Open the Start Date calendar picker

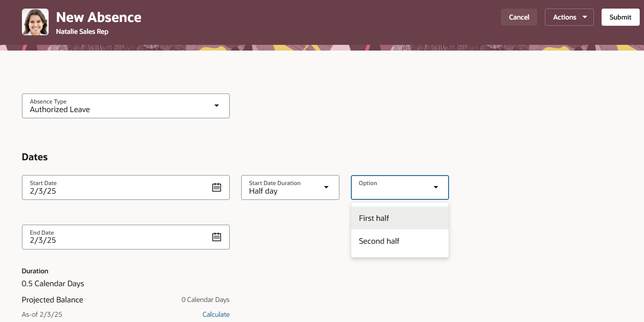(x=217, y=187)
